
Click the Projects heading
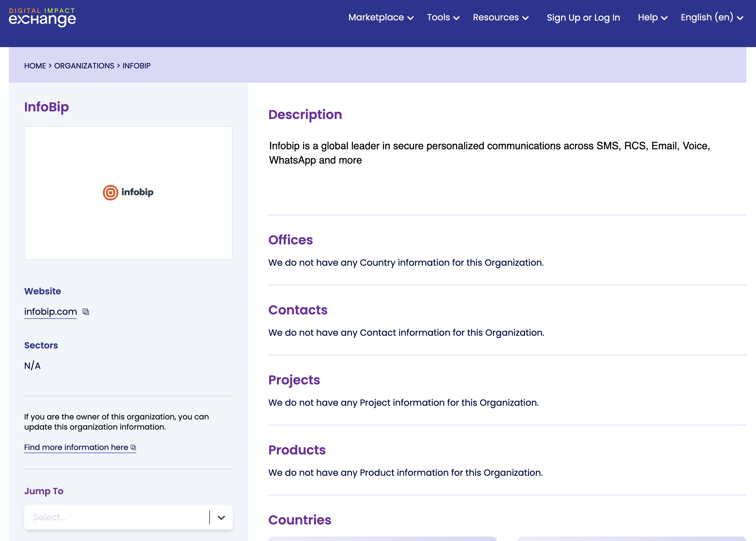pos(294,380)
